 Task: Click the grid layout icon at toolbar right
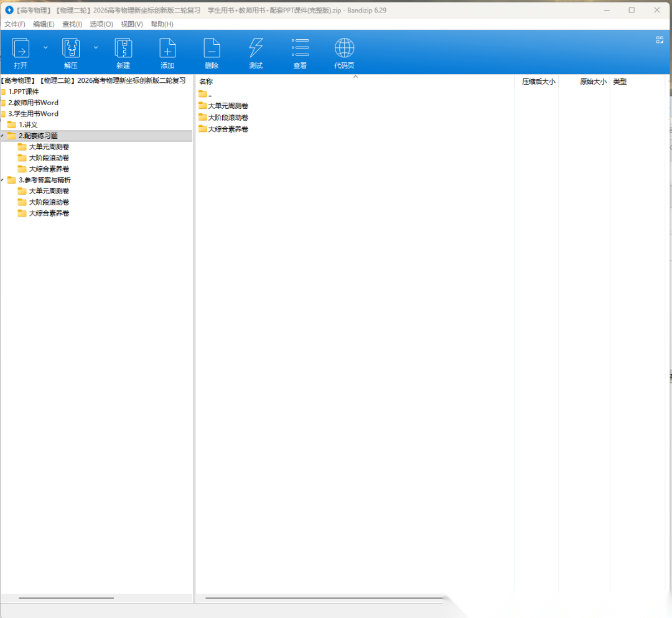coord(660,40)
